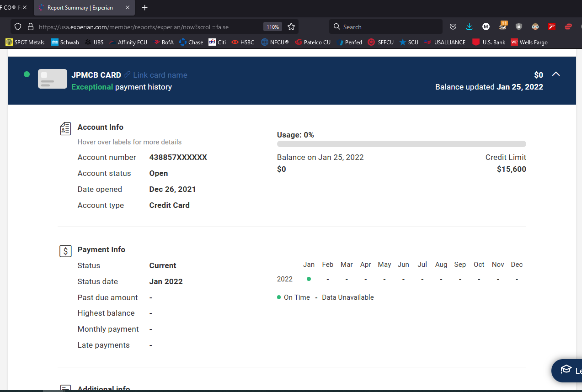Click the white M extension icon
The width and height of the screenshot is (582, 392).
[x=486, y=26]
